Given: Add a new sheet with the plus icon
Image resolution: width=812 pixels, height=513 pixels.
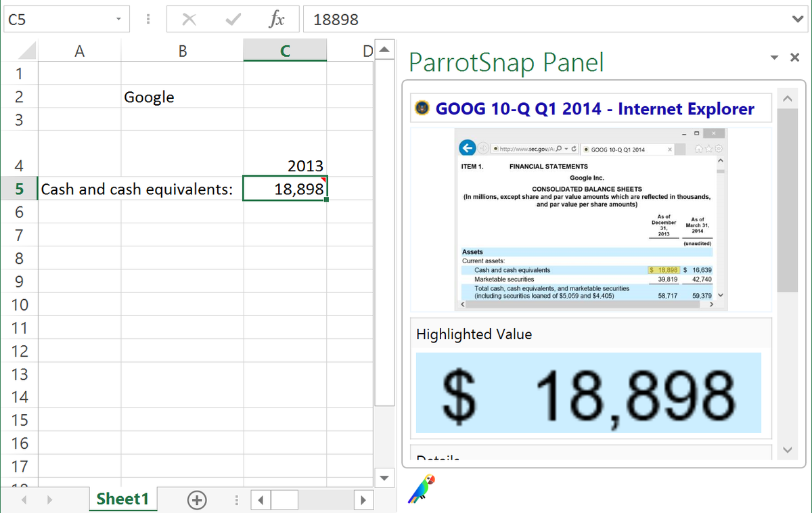Looking at the screenshot, I should [x=197, y=500].
